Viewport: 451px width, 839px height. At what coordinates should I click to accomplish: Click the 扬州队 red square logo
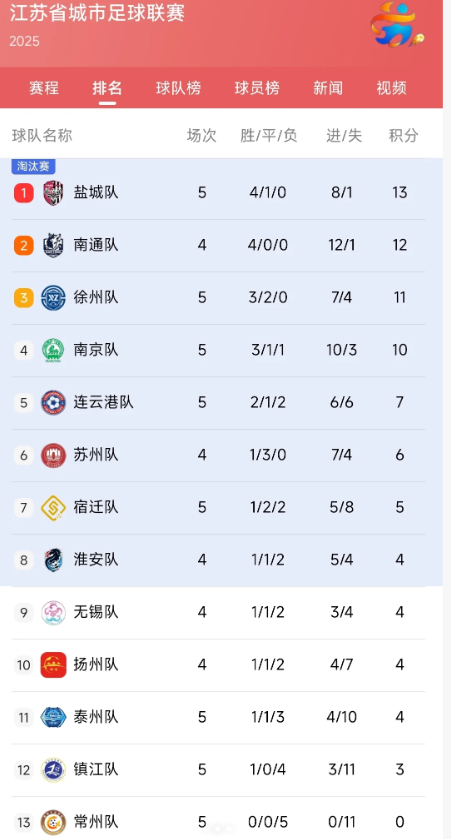point(53,665)
